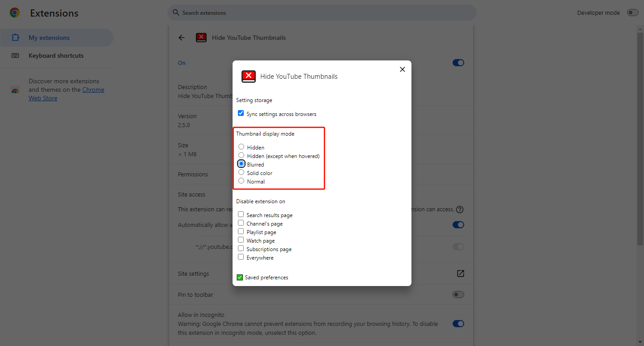Click the Developer mode label
Viewport: 644px width, 346px height.
click(598, 13)
